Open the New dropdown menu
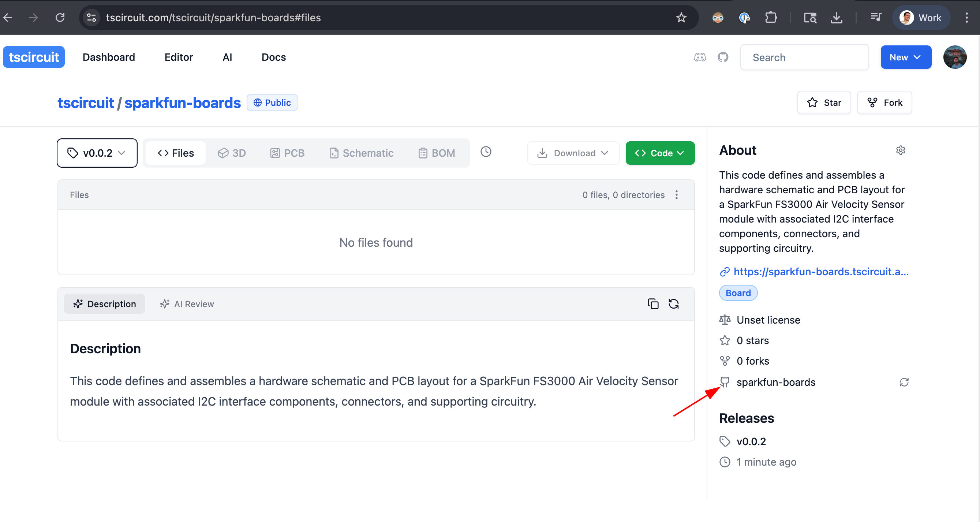The image size is (980, 522). pos(905,57)
